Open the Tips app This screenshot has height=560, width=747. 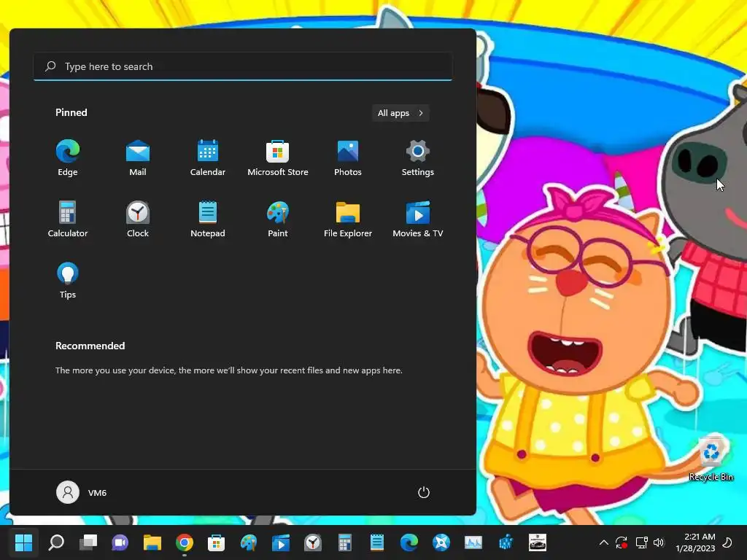(x=68, y=280)
